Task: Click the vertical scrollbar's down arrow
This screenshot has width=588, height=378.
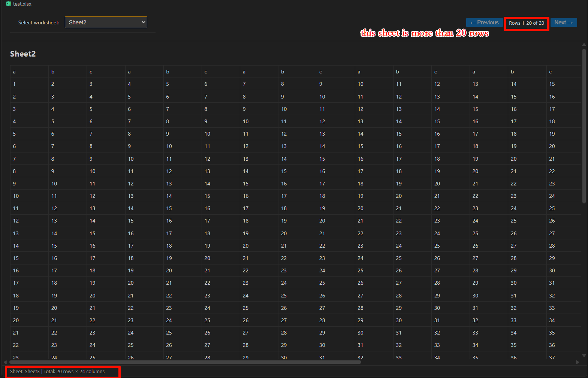Action: [x=584, y=355]
